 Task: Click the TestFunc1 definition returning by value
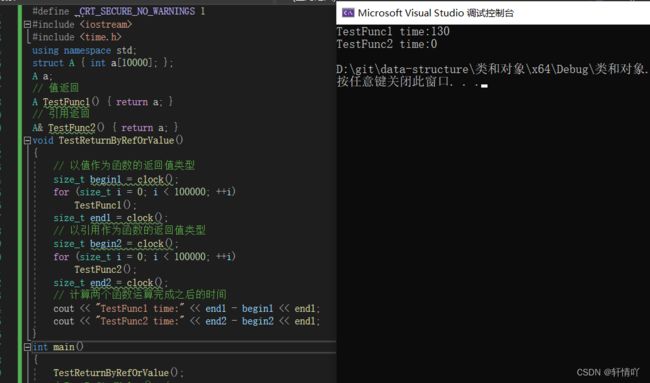[102, 102]
